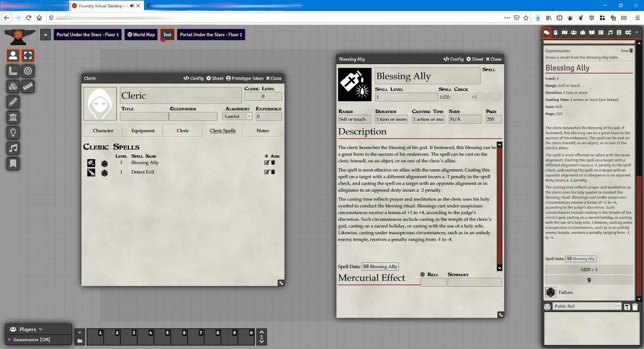Open the Tile Controls cubes tool

(x=13, y=87)
